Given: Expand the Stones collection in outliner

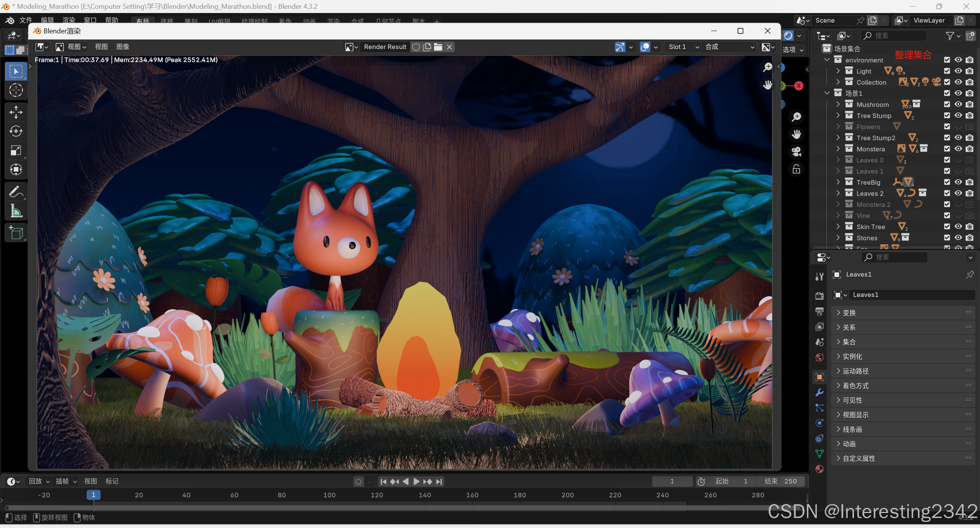Looking at the screenshot, I should pyautogui.click(x=838, y=238).
